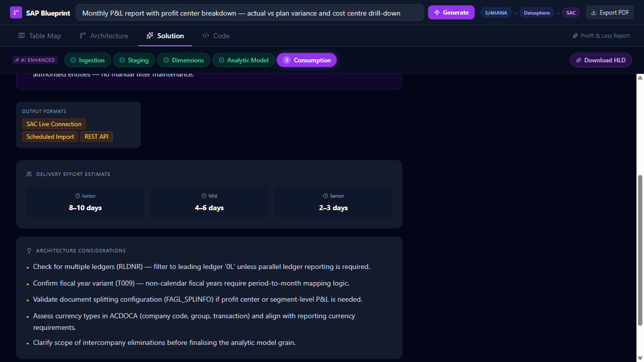Click the report prompt input field
The height and width of the screenshot is (362, 644).
point(250,13)
